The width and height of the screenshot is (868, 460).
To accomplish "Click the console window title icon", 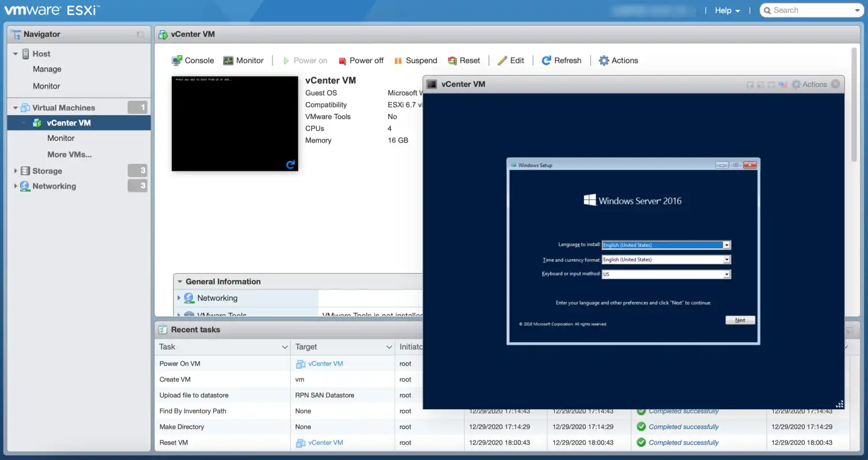I will (431, 84).
